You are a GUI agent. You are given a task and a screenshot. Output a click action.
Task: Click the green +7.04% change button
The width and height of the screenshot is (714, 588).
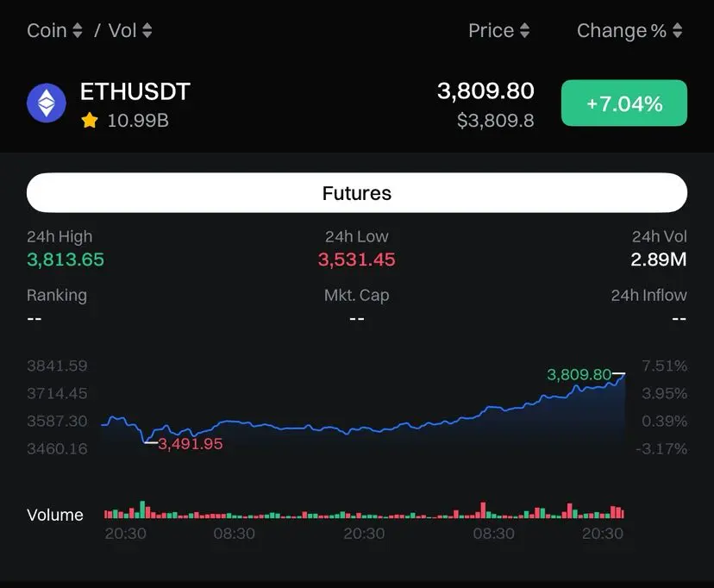623,103
